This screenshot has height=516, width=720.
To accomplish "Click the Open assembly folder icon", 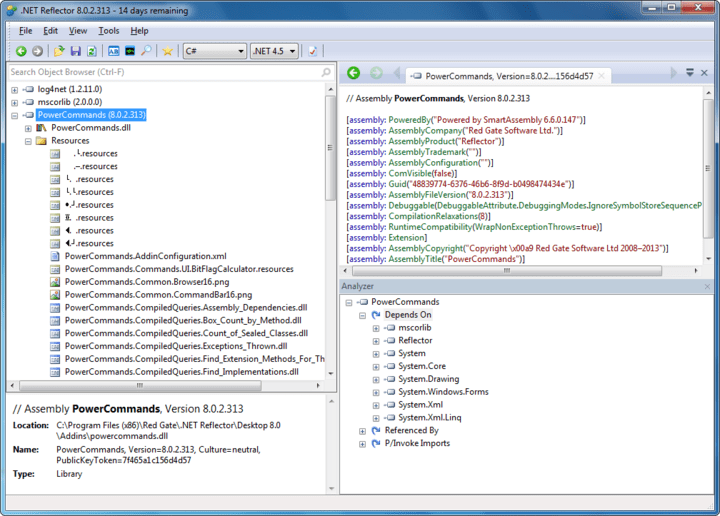I will coord(60,51).
